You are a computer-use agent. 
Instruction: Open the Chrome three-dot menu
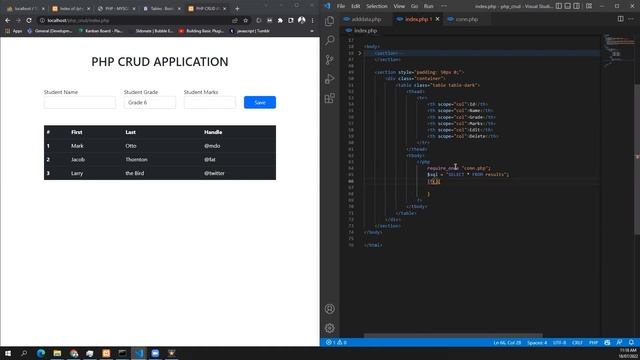[x=313, y=20]
